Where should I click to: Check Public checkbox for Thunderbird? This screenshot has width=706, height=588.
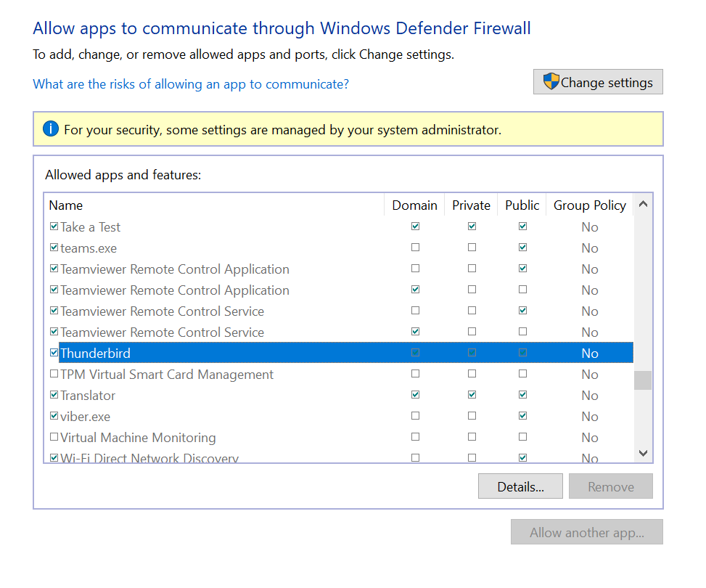point(522,353)
